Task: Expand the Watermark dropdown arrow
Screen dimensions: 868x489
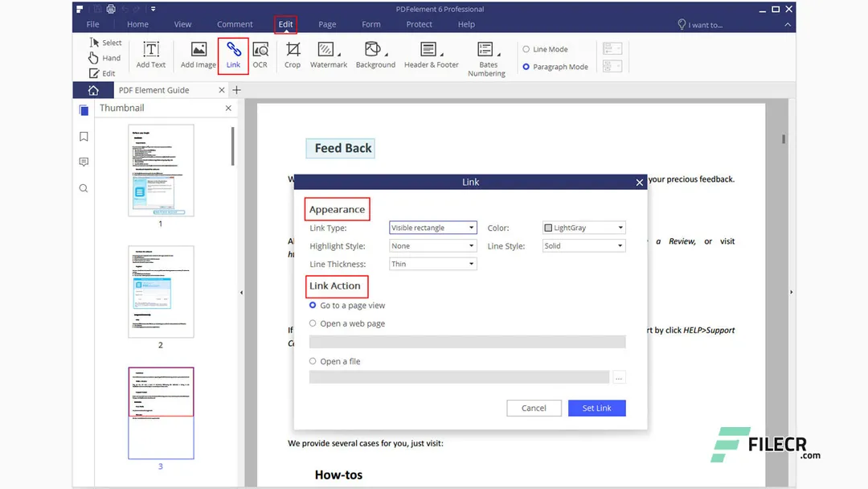Action: (x=339, y=54)
